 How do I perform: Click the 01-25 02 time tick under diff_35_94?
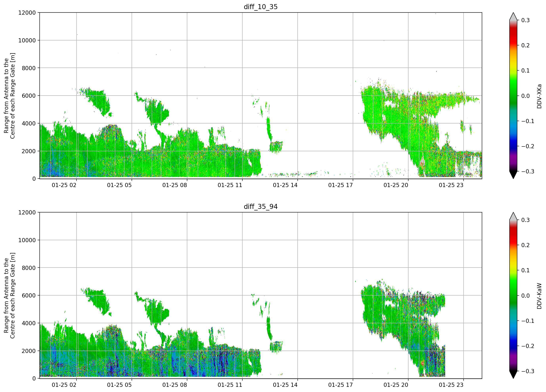click(x=64, y=385)
